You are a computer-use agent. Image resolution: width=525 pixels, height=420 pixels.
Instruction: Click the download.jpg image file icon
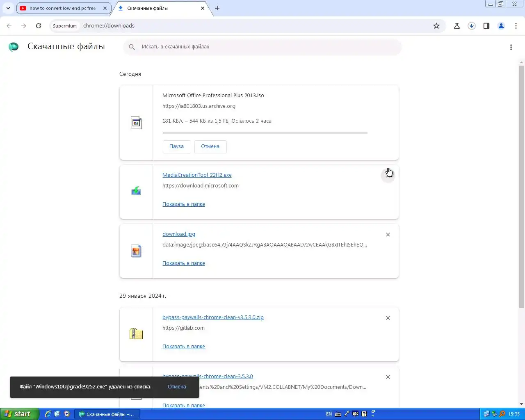(x=136, y=251)
